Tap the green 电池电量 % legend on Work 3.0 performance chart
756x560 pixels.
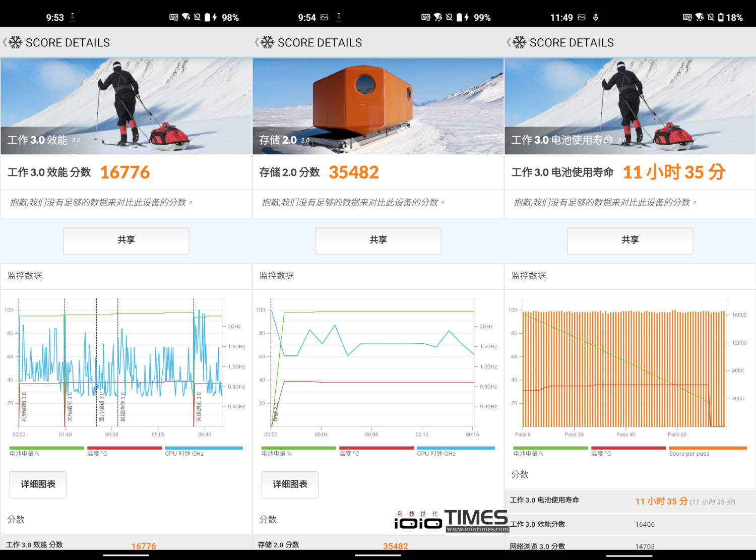[x=46, y=451]
